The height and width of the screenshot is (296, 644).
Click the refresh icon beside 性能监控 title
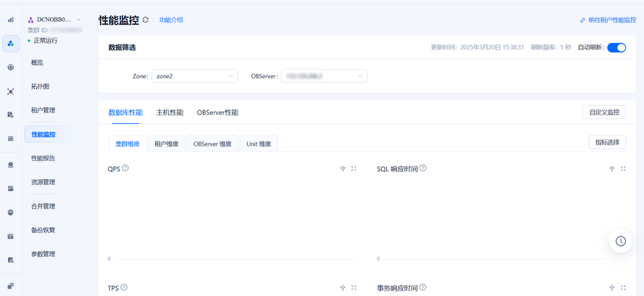pyautogui.click(x=146, y=20)
